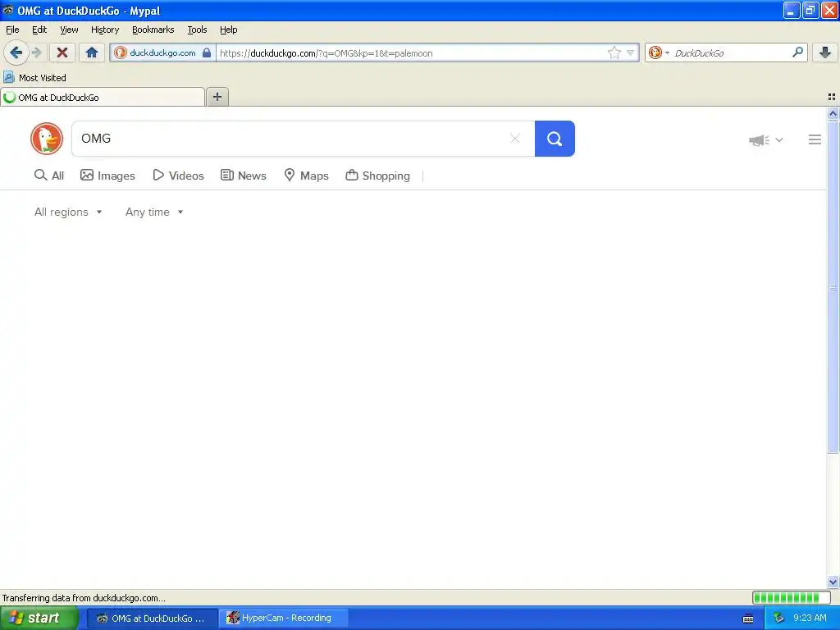Bookmark this page with the star icon

(x=614, y=52)
